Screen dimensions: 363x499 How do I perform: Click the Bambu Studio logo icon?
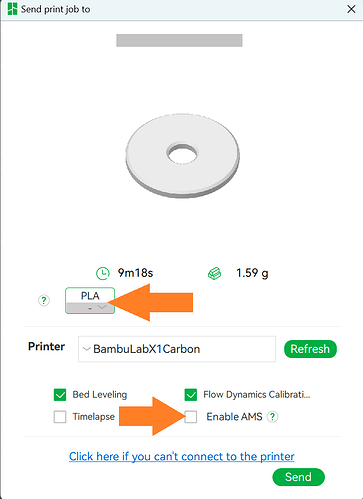pos(12,9)
